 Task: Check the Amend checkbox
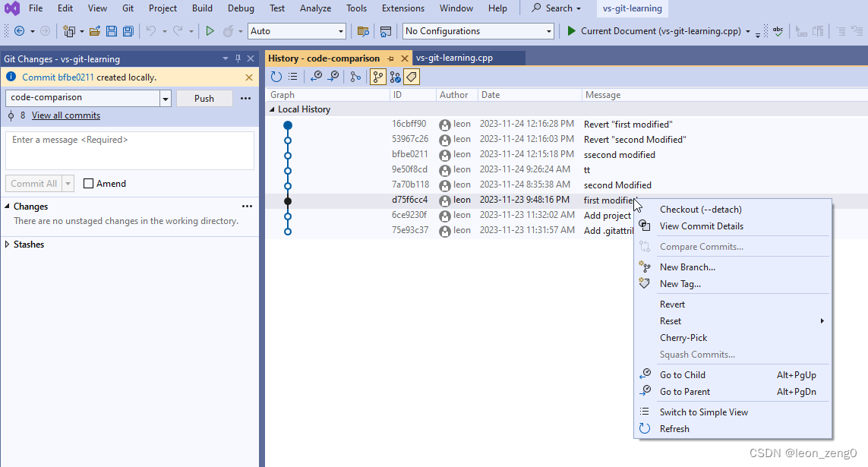tap(88, 184)
